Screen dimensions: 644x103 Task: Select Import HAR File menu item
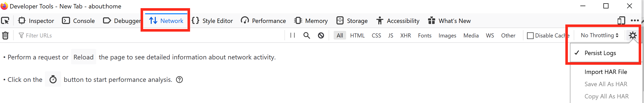pyautogui.click(x=606, y=72)
